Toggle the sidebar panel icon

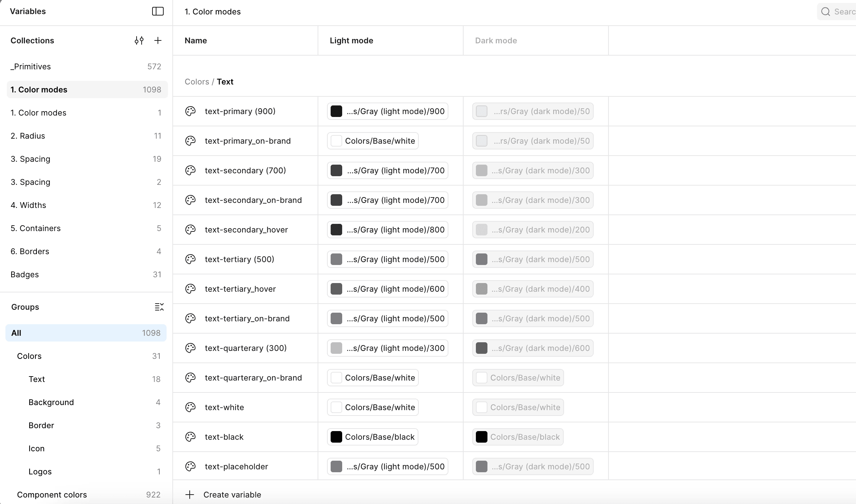158,11
